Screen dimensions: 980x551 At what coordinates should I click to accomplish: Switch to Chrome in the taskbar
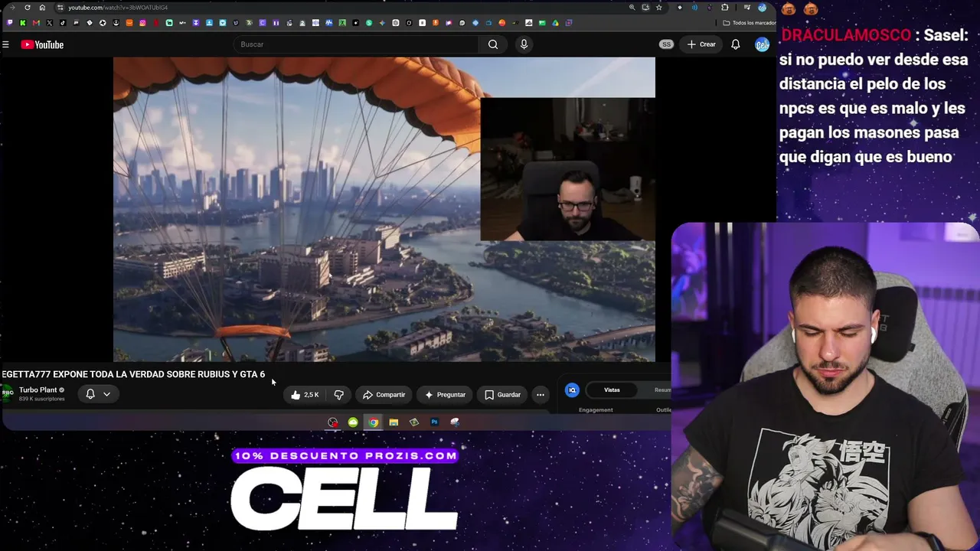(x=373, y=422)
